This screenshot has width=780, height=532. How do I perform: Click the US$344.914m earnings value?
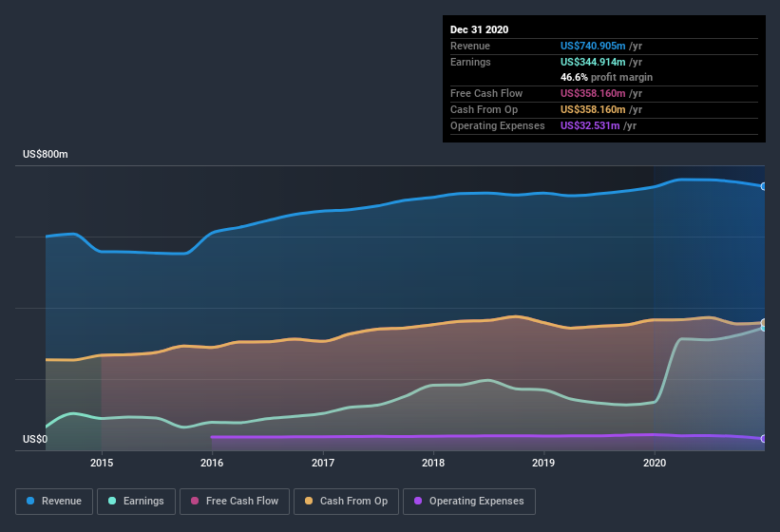pos(593,62)
